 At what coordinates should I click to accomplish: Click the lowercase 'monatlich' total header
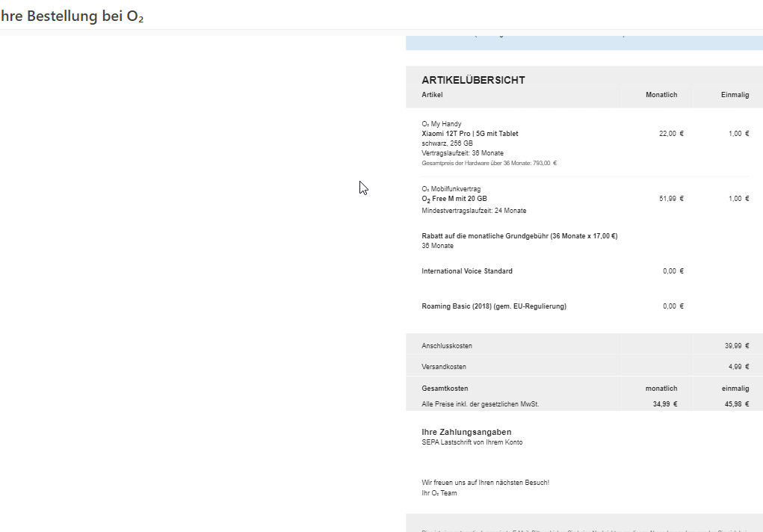pyautogui.click(x=661, y=389)
